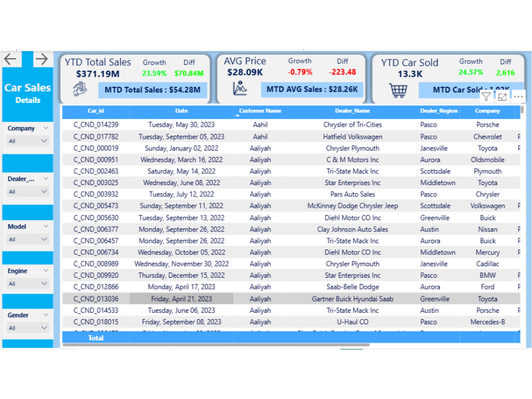Sort by the Car_id column header
This screenshot has width=532, height=399.
96,111
